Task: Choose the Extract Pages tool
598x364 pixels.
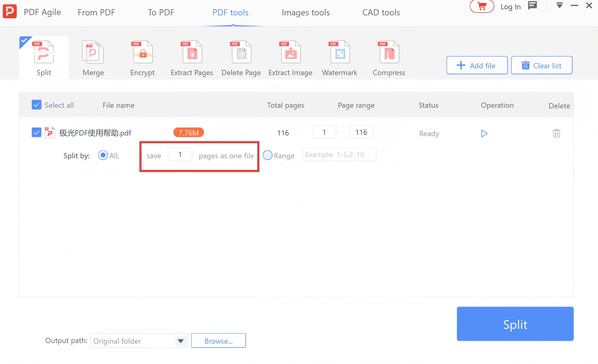Action: pyautogui.click(x=192, y=58)
